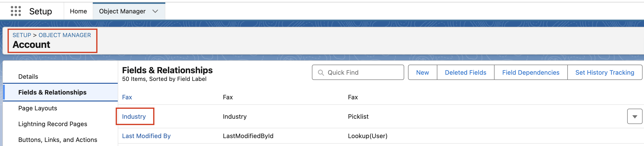Click the SETUP breadcrumb link
The height and width of the screenshot is (146, 644).
pos(22,35)
